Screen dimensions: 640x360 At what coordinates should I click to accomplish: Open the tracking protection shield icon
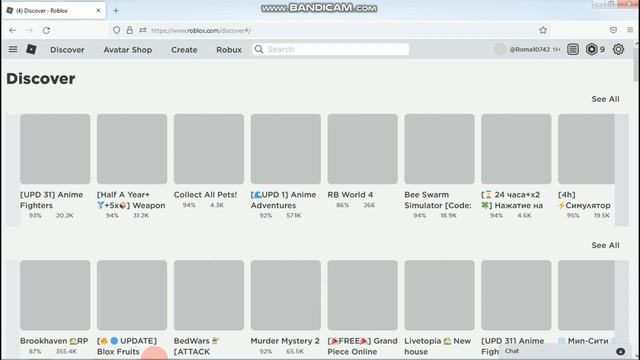116,30
